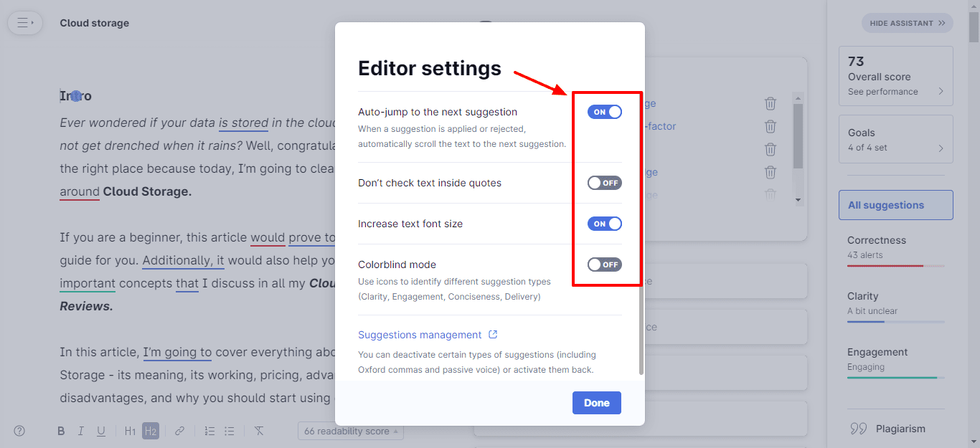
Task: Select the All suggestions tab
Action: (895, 205)
